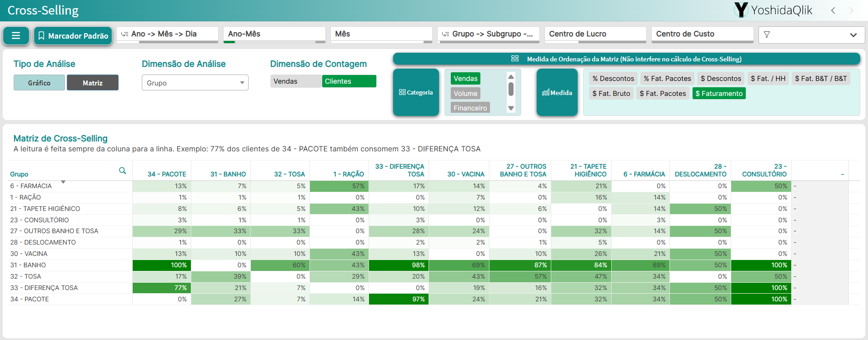Select the $ Fat. / HH measure

click(x=768, y=79)
